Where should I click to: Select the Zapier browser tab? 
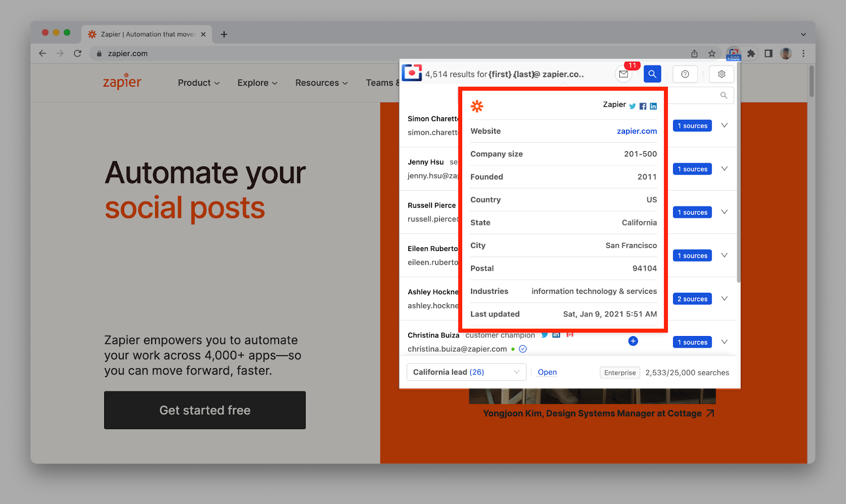146,34
